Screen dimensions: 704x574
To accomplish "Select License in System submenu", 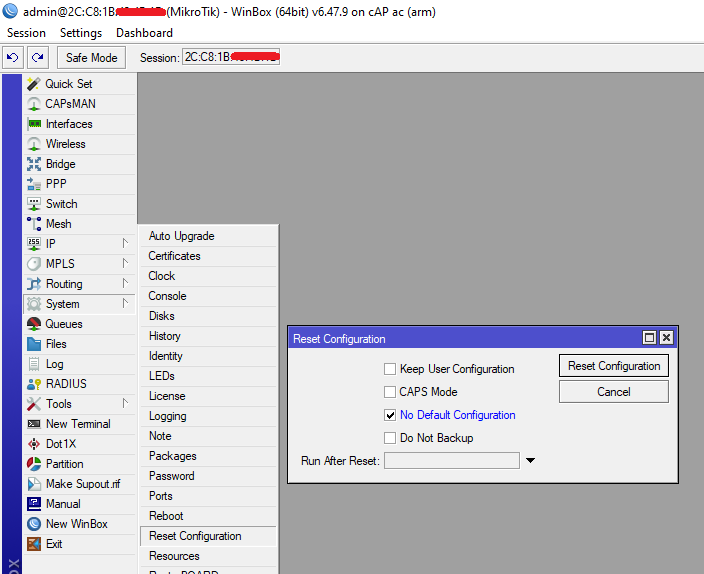I will pos(208,396).
